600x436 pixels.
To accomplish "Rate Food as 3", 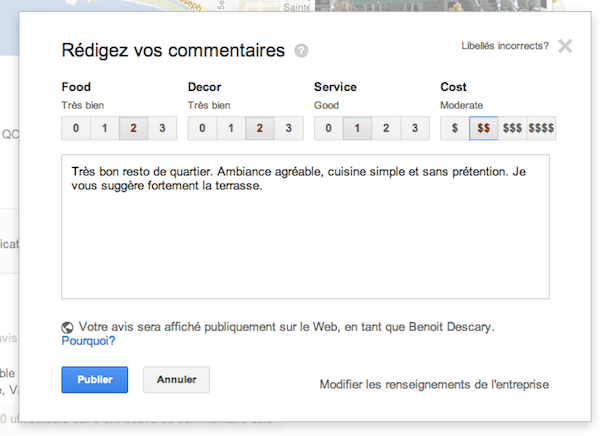I will pyautogui.click(x=162, y=128).
